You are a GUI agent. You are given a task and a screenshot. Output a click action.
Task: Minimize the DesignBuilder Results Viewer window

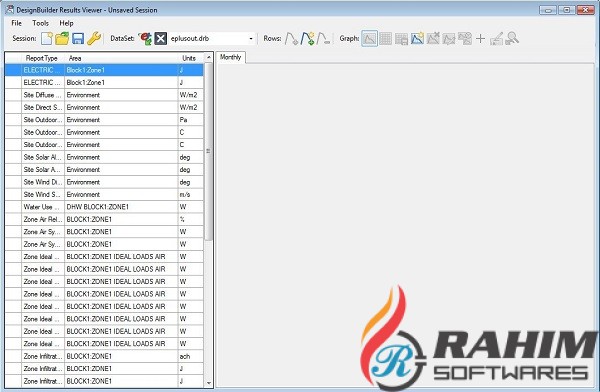click(548, 10)
